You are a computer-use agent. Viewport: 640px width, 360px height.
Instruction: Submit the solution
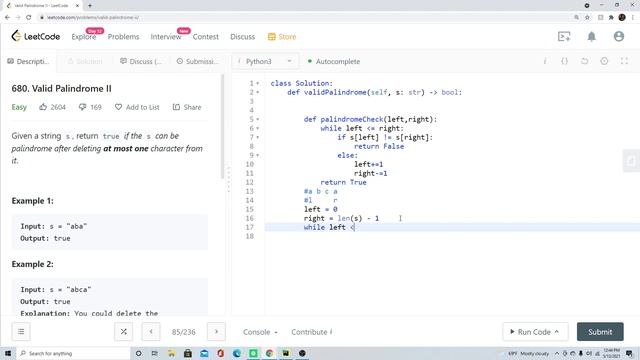(x=600, y=331)
